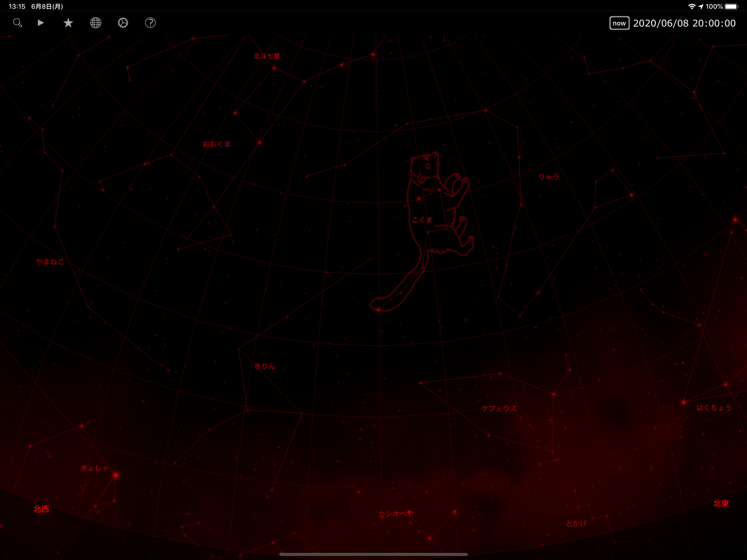This screenshot has width=747, height=560.
Task: Open favorites star icon
Action: coord(68,23)
